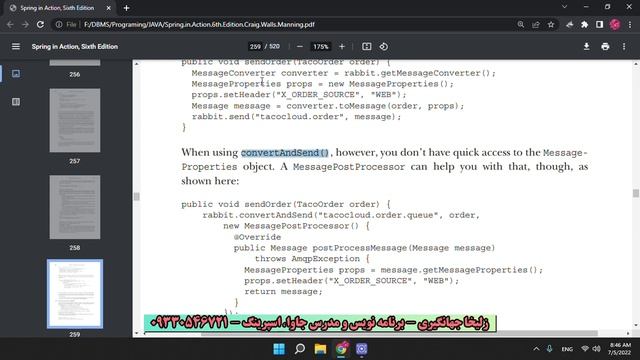640x360 pixels.
Task: Show hidden system tray icons
Action: pyautogui.click(x=536, y=349)
